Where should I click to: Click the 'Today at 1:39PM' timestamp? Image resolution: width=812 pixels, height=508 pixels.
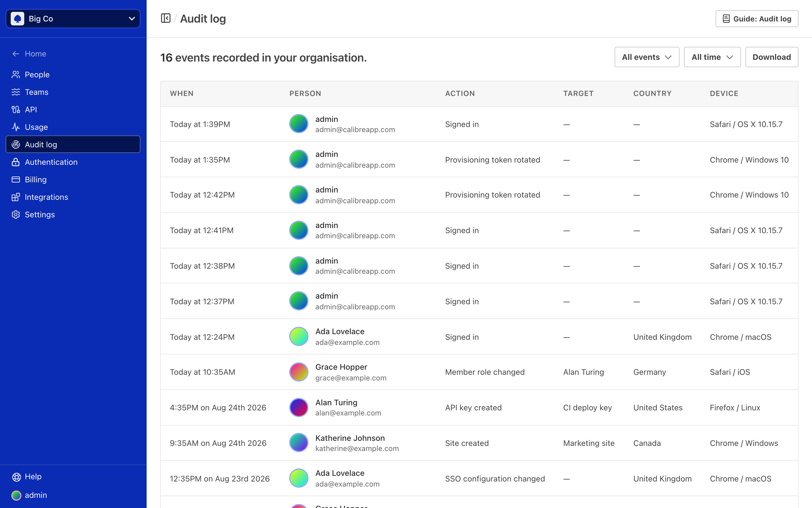coord(200,124)
